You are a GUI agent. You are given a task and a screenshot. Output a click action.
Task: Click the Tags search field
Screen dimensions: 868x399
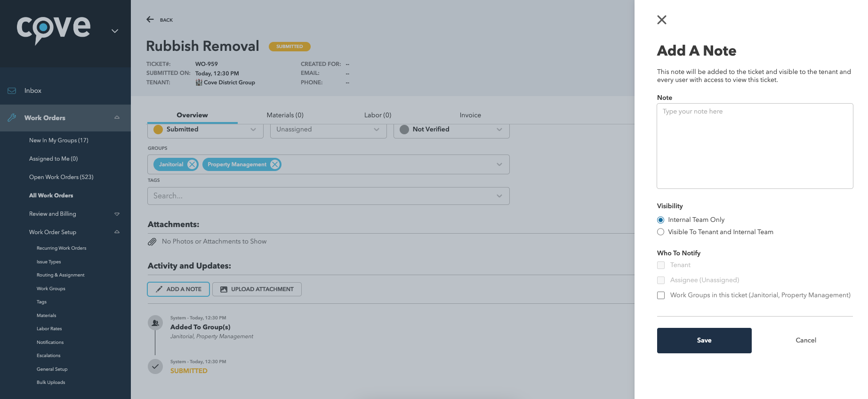tap(329, 196)
